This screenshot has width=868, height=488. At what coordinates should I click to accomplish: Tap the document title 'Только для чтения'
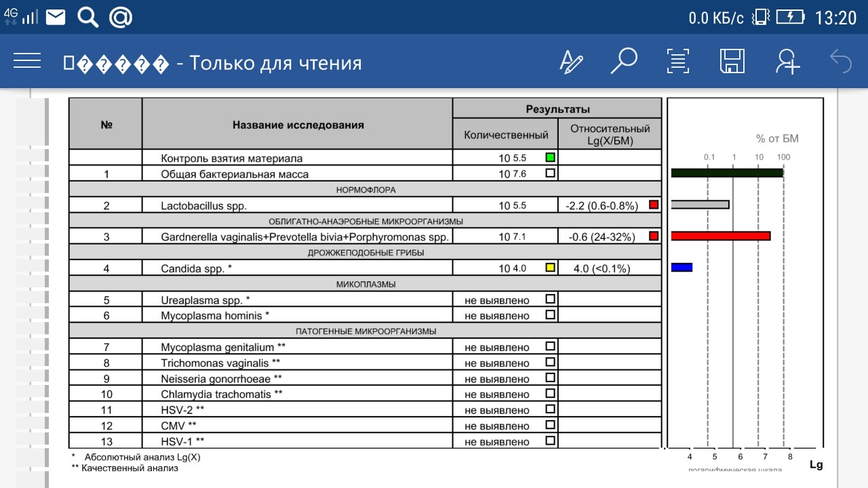click(x=275, y=63)
